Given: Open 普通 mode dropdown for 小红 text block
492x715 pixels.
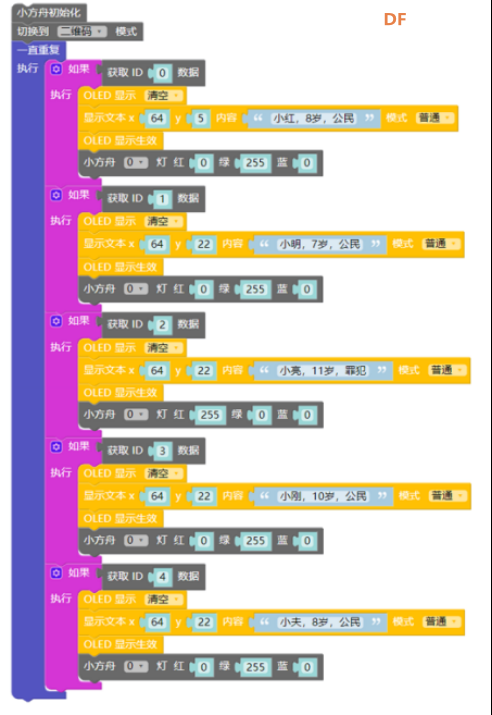Looking at the screenshot, I should [x=435, y=118].
